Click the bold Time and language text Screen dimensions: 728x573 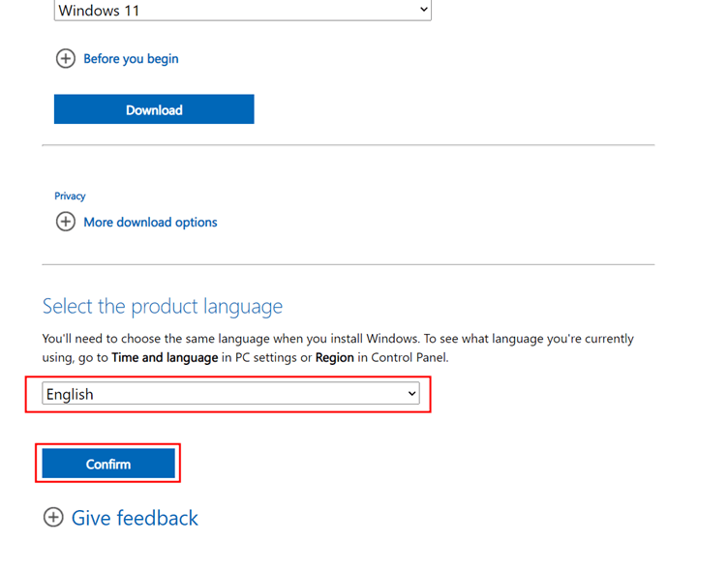[165, 357]
